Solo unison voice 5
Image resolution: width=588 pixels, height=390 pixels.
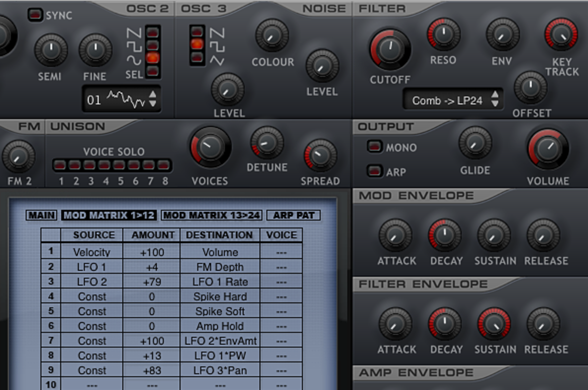pyautogui.click(x=119, y=165)
